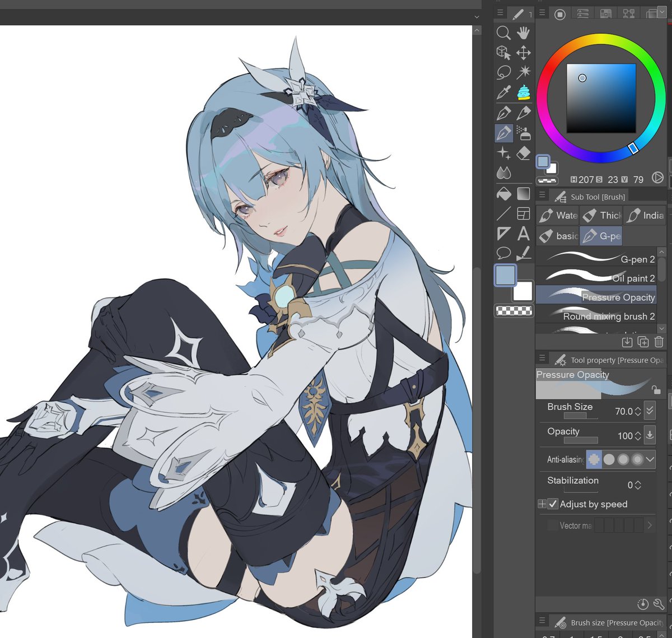Open the Color Wheel palette menu
This screenshot has width=672, height=638.
pos(542,13)
